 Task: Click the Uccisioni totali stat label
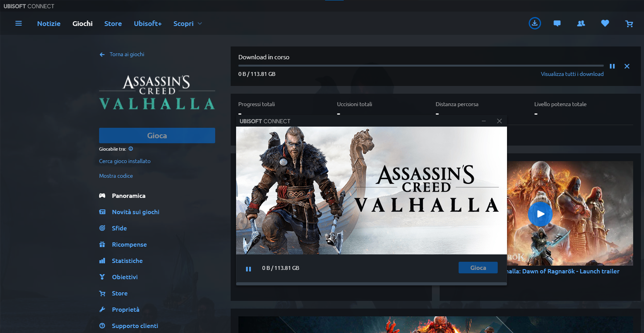point(355,104)
